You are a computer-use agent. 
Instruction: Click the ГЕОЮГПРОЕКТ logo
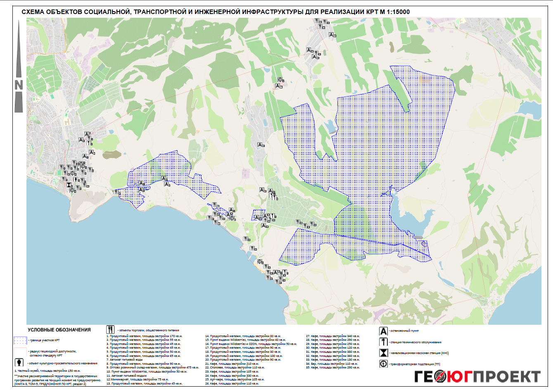[x=477, y=377]
